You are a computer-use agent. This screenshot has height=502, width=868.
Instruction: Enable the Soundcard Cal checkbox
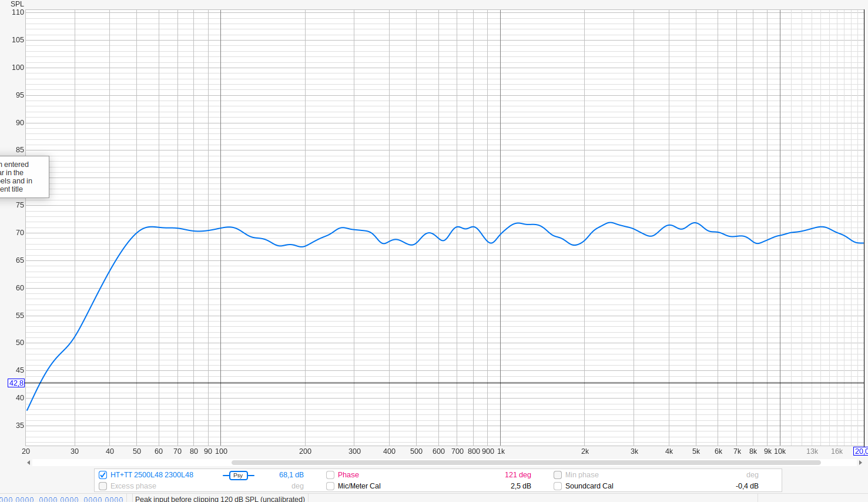pos(558,486)
